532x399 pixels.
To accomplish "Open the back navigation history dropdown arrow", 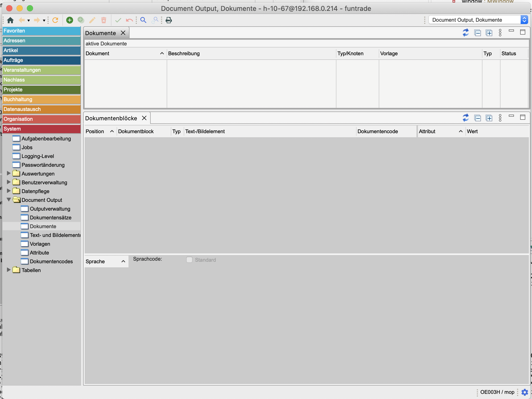I will (x=29, y=20).
